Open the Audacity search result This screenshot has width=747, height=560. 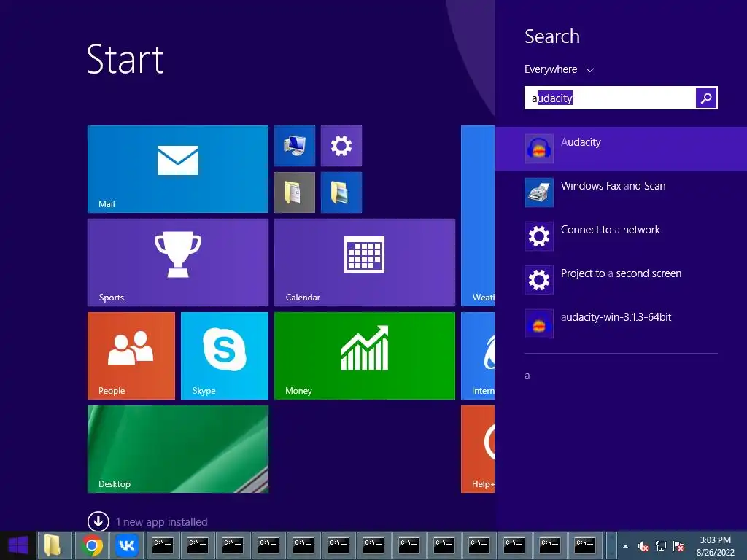pyautogui.click(x=621, y=149)
